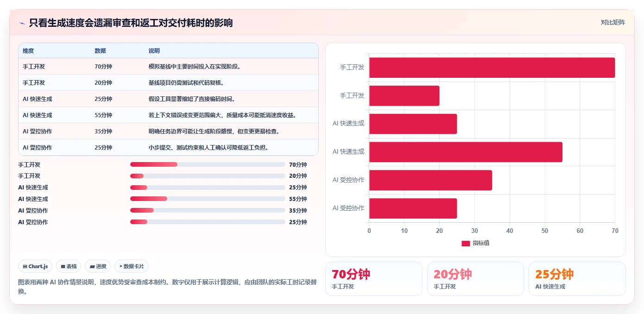The image size is (644, 314).
Task: Open the red 70分钟 手工开发 summary card
Action: click(x=374, y=279)
